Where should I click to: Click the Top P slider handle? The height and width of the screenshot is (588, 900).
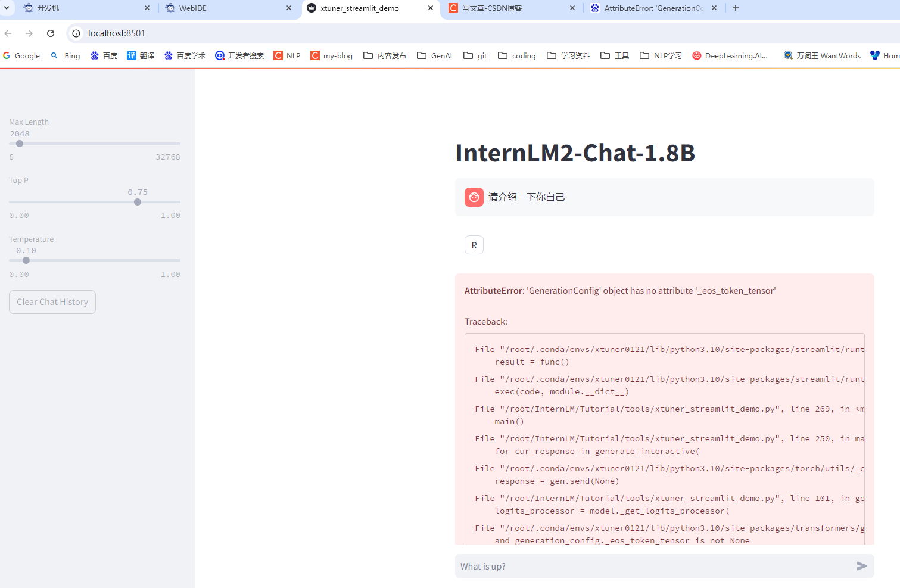[138, 202]
